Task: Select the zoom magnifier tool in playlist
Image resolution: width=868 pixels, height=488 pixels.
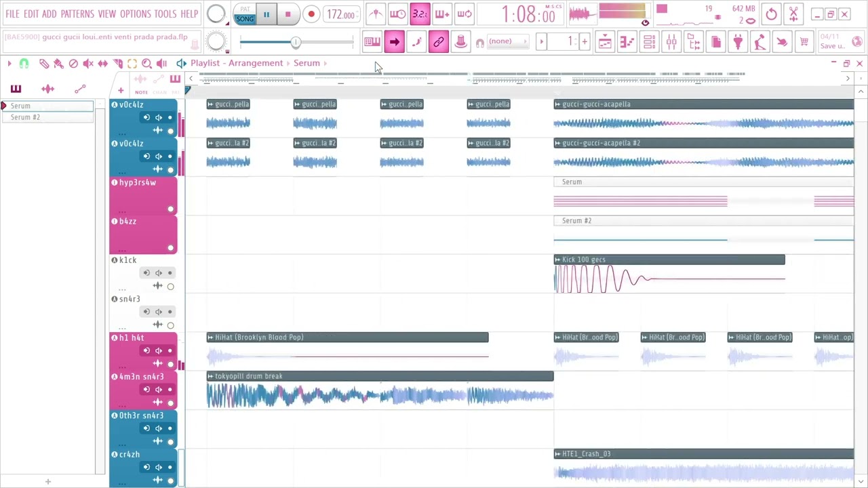Action: (146, 63)
